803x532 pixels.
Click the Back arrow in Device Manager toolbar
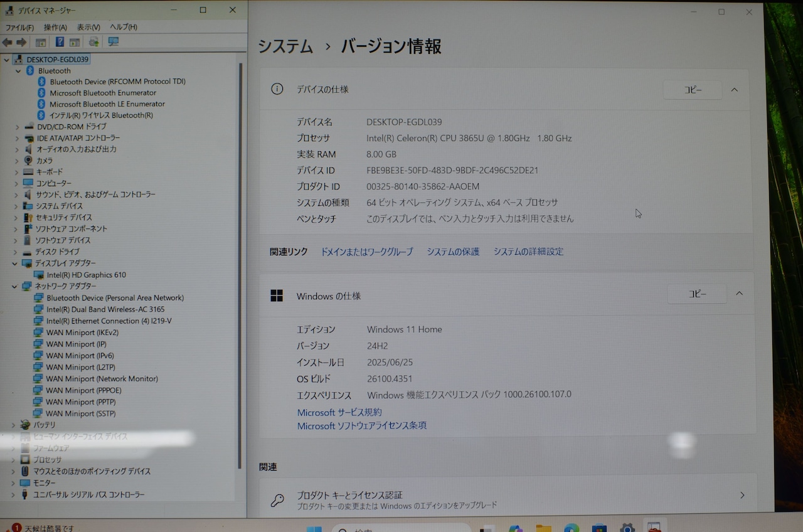[7, 42]
